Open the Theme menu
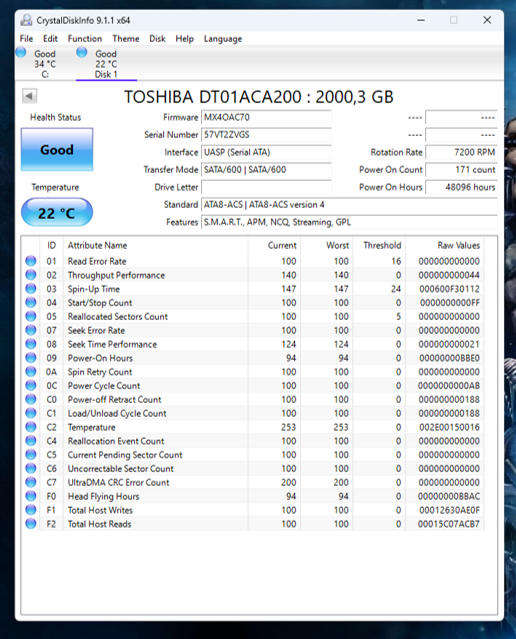 [x=126, y=39]
